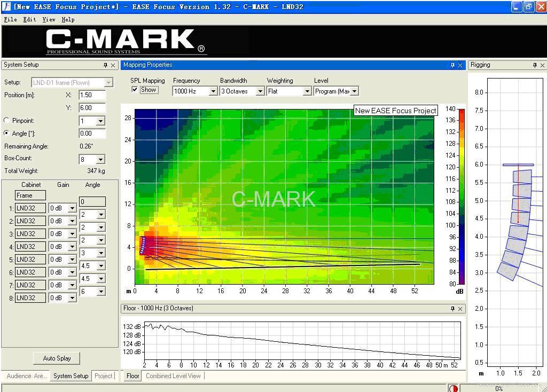Click the Remaining Angle 0.26° value
Image resolution: width=547 pixels, height=392 pixels.
point(87,146)
